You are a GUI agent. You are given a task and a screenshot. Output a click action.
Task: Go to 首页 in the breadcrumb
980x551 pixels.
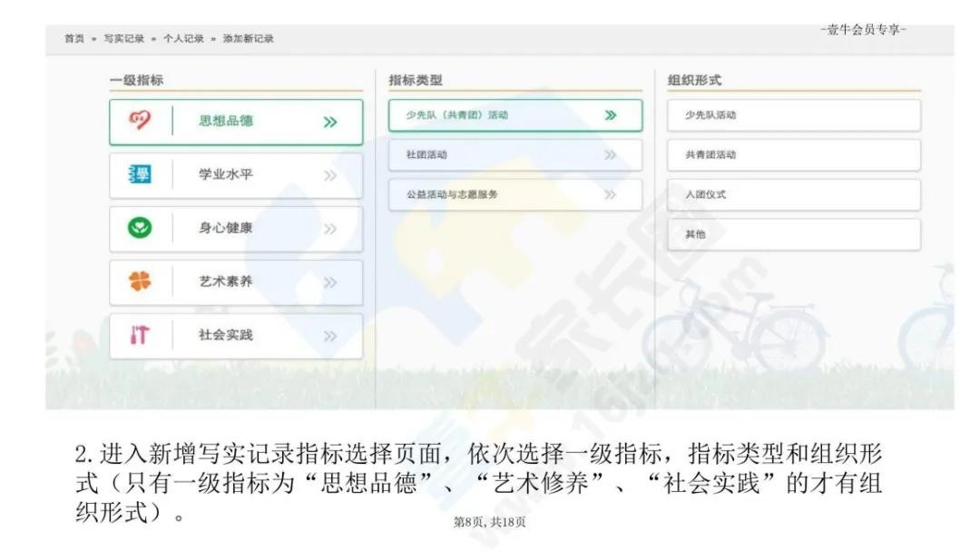coord(73,38)
